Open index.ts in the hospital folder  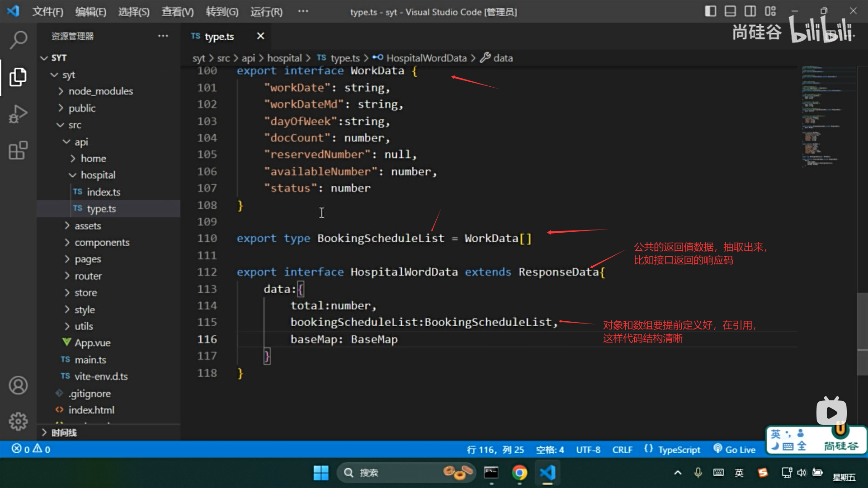click(104, 192)
